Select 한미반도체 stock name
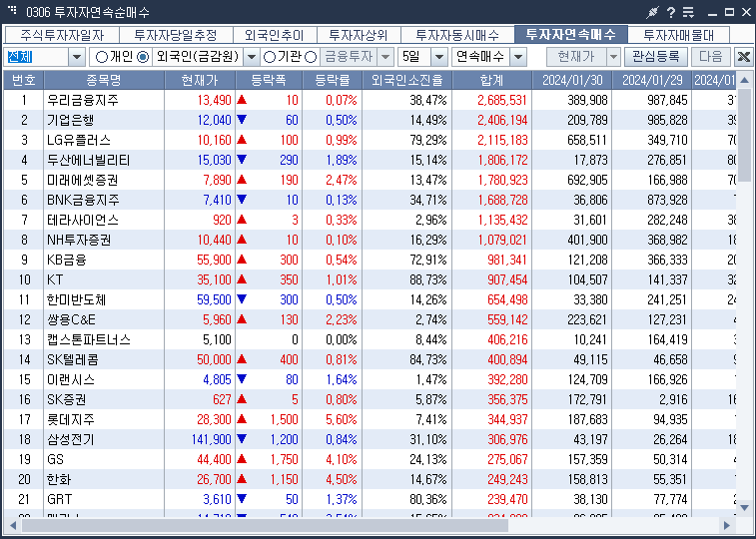This screenshot has height=539, width=756. 76,300
